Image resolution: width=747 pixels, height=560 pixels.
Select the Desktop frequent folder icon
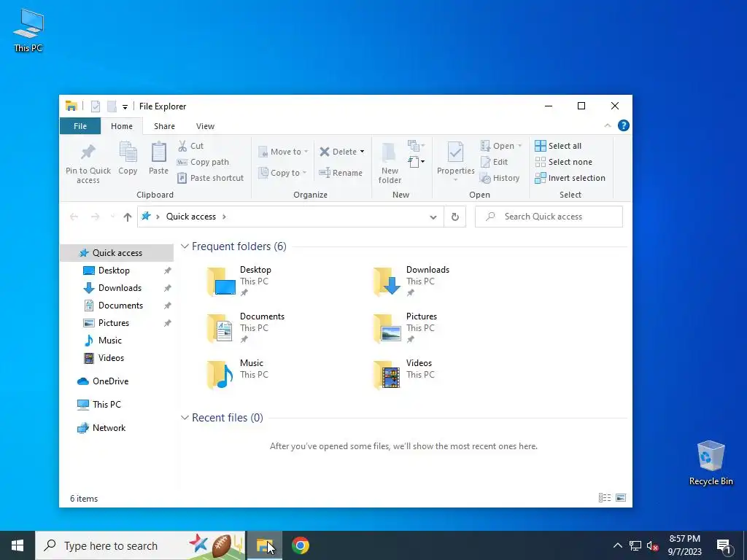[222, 281]
